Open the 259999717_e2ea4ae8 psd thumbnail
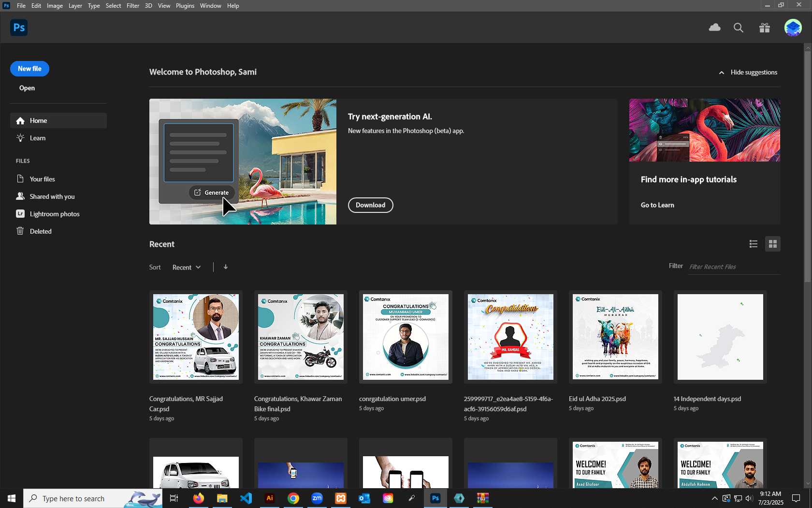 [510, 337]
